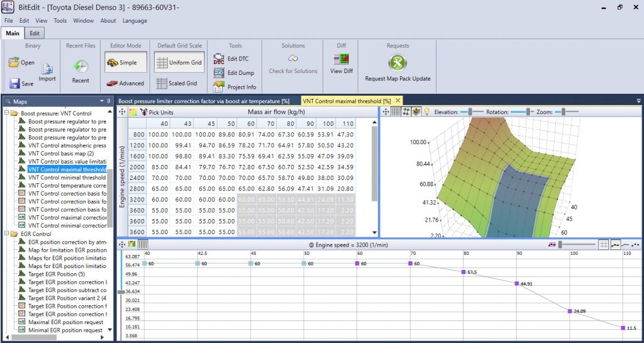Click the data point labeled 53.5 in graph
This screenshot has width=644, height=343.
(x=464, y=272)
